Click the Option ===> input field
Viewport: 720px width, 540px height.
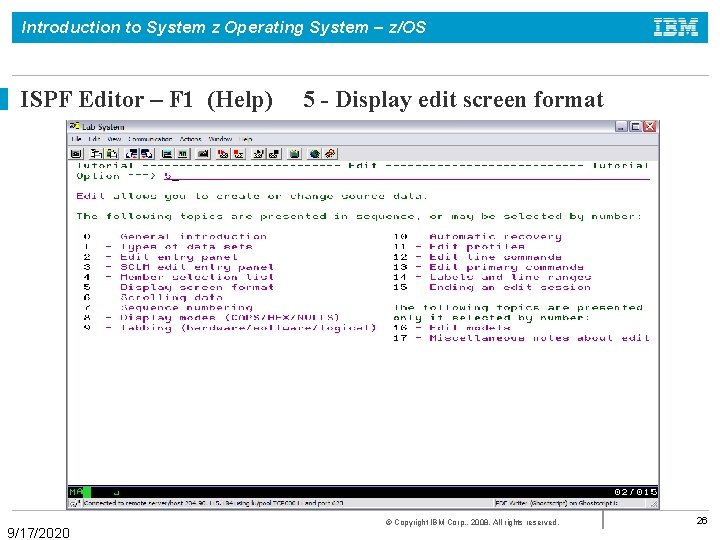407,176
